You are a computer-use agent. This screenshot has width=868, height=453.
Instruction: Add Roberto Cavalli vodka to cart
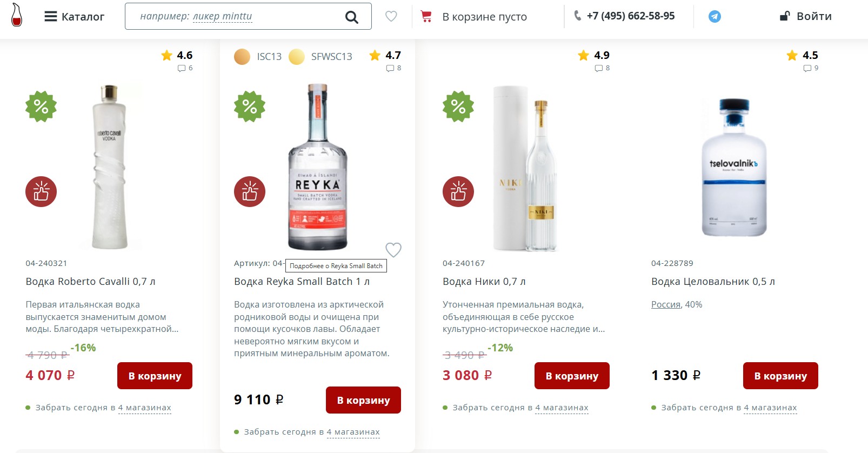point(155,376)
